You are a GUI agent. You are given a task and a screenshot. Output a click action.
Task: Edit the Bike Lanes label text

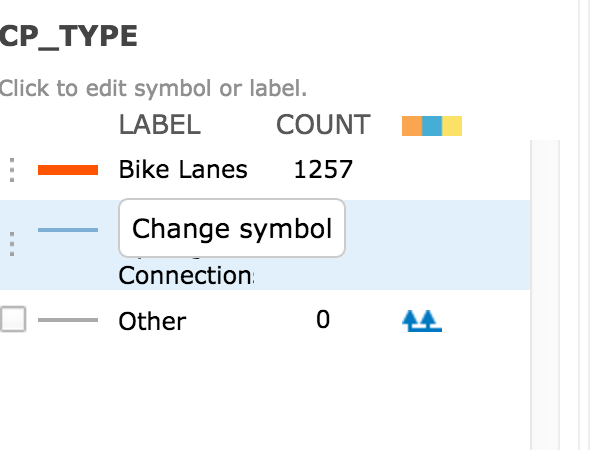(x=183, y=170)
